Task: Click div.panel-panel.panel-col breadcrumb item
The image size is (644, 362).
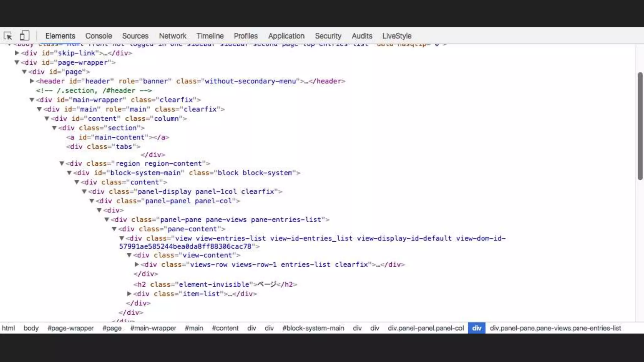Action: click(x=425, y=328)
